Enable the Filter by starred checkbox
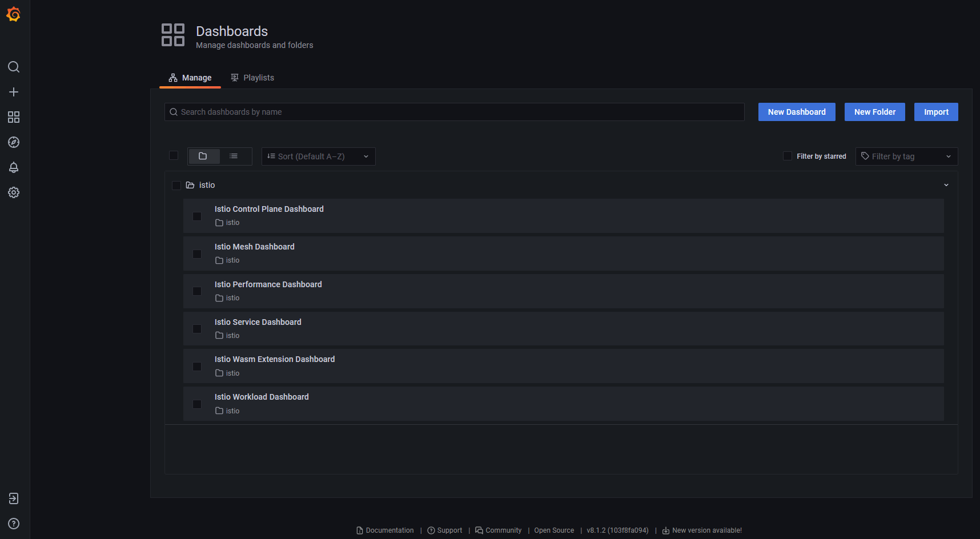This screenshot has width=980, height=539. [x=788, y=156]
